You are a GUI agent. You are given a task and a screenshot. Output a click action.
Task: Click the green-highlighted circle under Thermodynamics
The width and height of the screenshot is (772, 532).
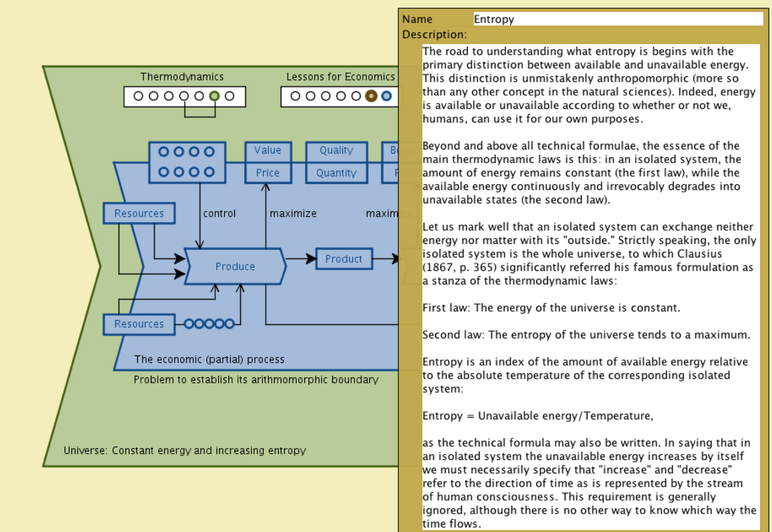click(x=214, y=96)
